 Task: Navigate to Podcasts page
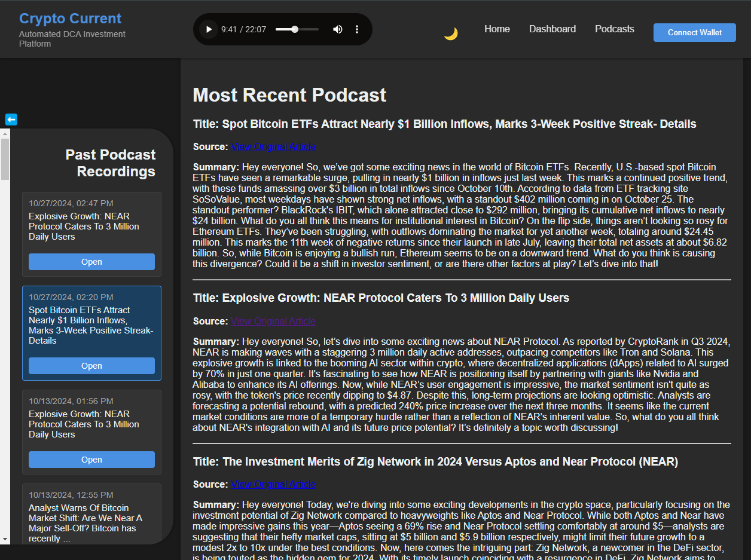pos(615,29)
